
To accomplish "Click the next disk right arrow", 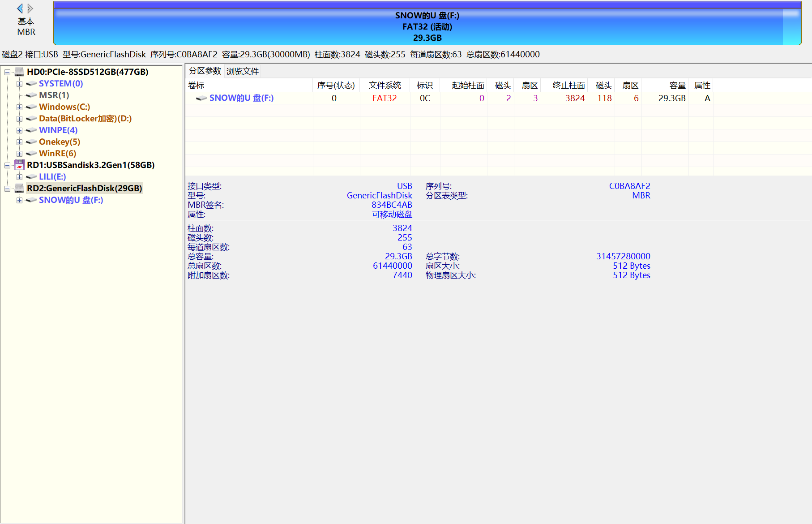I will pos(30,9).
